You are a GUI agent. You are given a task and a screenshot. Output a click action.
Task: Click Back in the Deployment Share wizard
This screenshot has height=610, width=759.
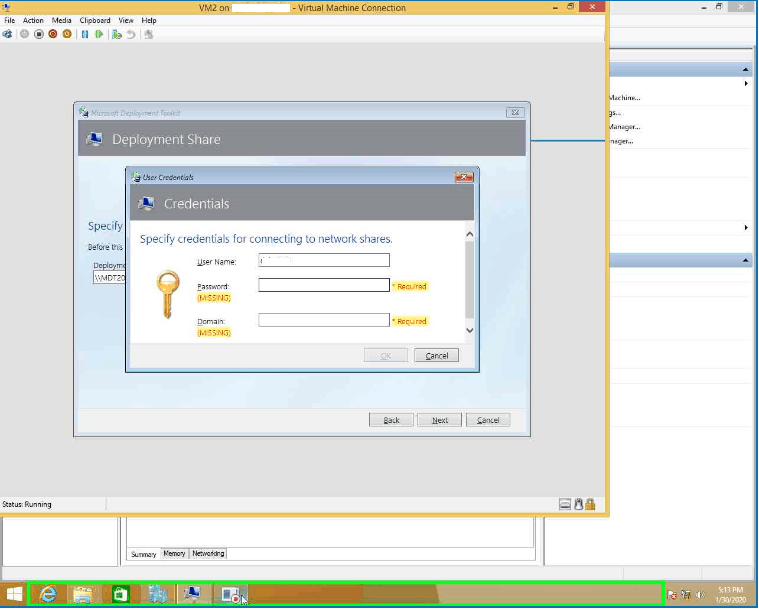391,420
